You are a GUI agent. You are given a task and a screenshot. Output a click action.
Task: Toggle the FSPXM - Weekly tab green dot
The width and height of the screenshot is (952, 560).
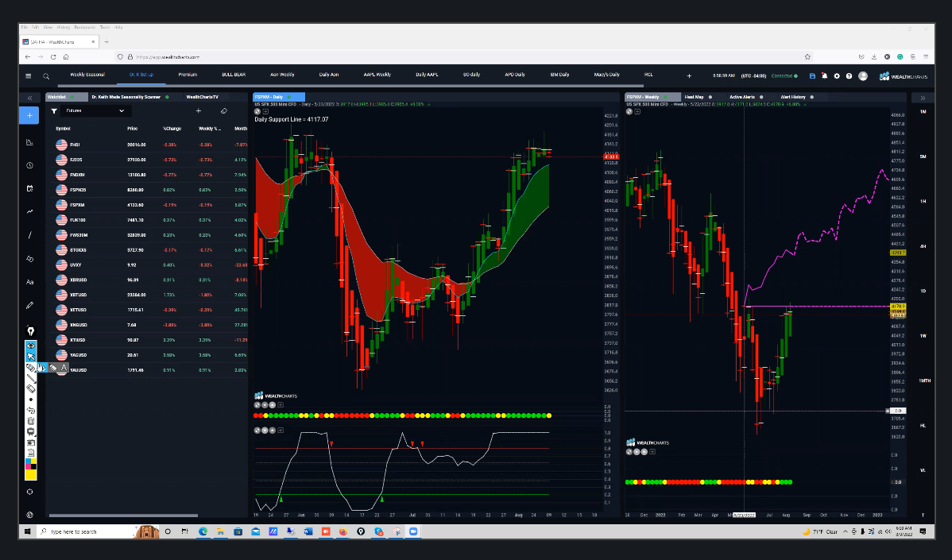pyautogui.click(x=665, y=97)
